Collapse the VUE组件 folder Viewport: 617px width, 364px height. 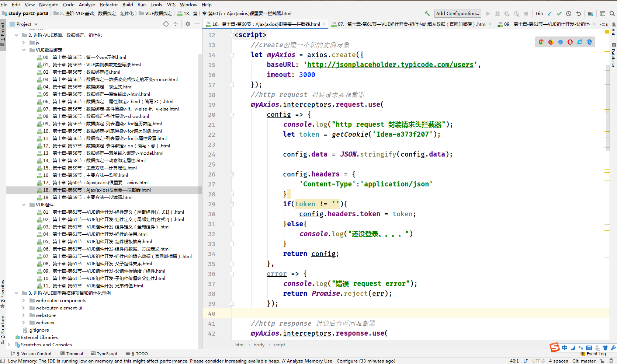pyautogui.click(x=24, y=205)
